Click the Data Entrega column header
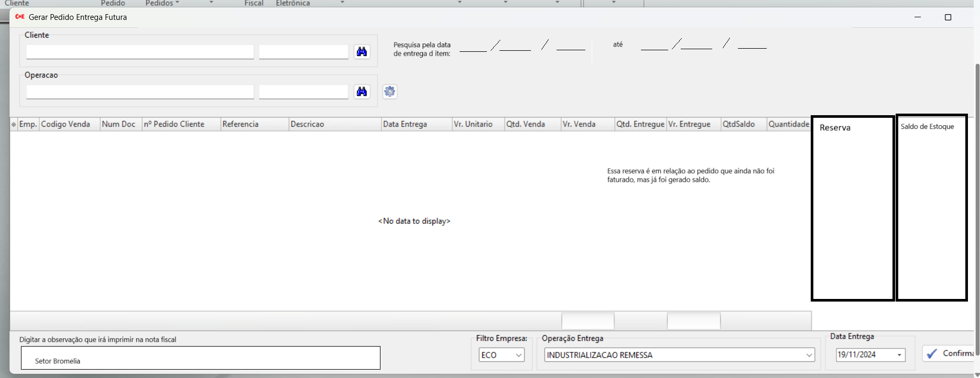This screenshot has height=378, width=980. [x=405, y=124]
